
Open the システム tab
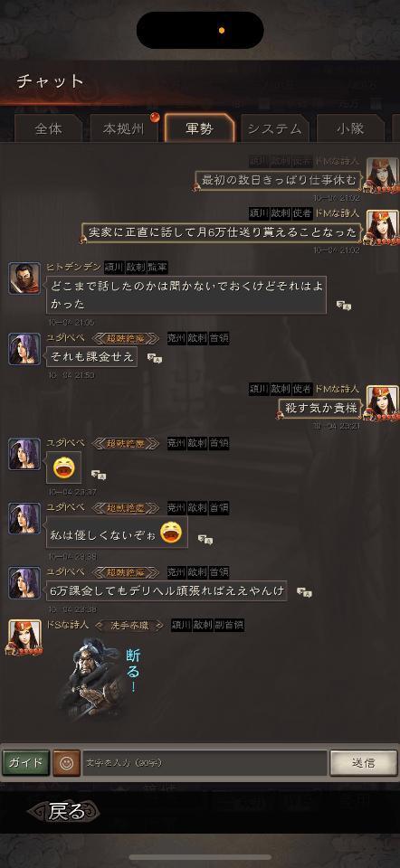pyautogui.click(x=275, y=129)
